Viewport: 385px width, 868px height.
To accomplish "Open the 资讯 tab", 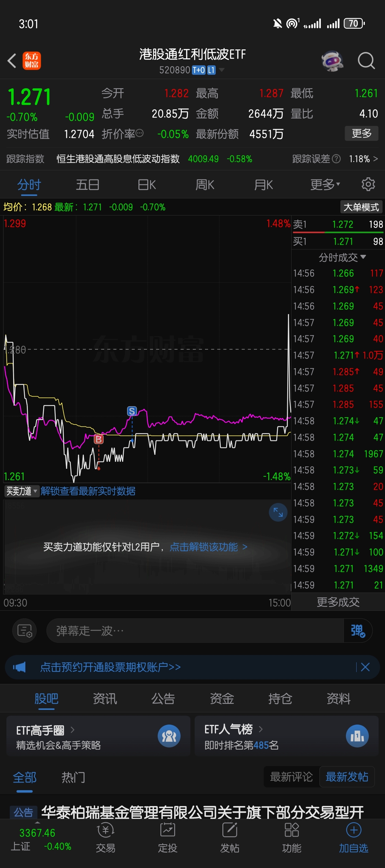I will [105, 699].
